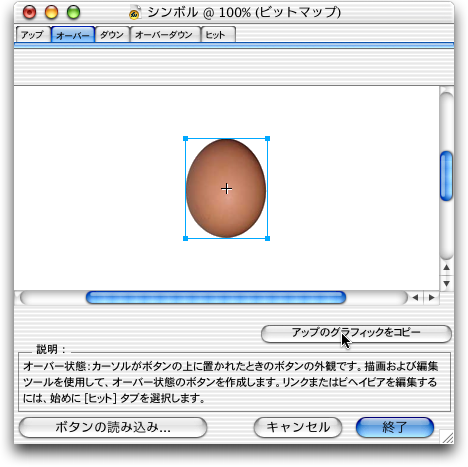Select the オーバー tab
This screenshot has width=468, height=467.
pos(73,35)
